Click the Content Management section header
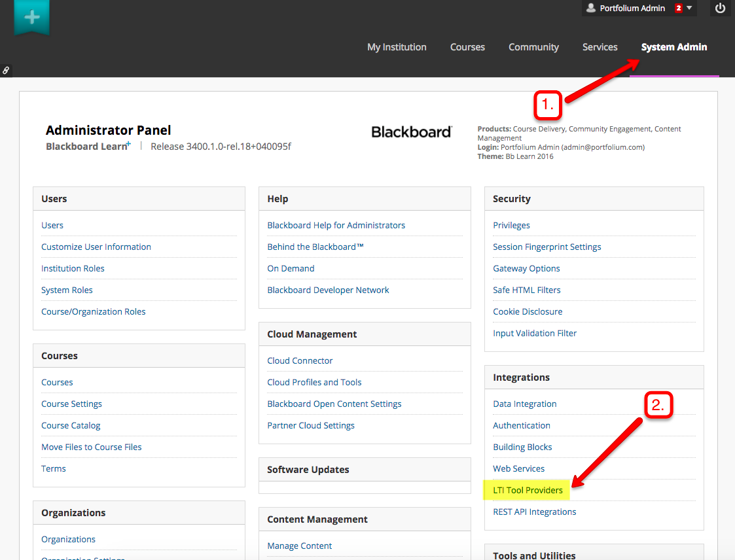Image resolution: width=735 pixels, height=560 pixels. pyautogui.click(x=365, y=519)
